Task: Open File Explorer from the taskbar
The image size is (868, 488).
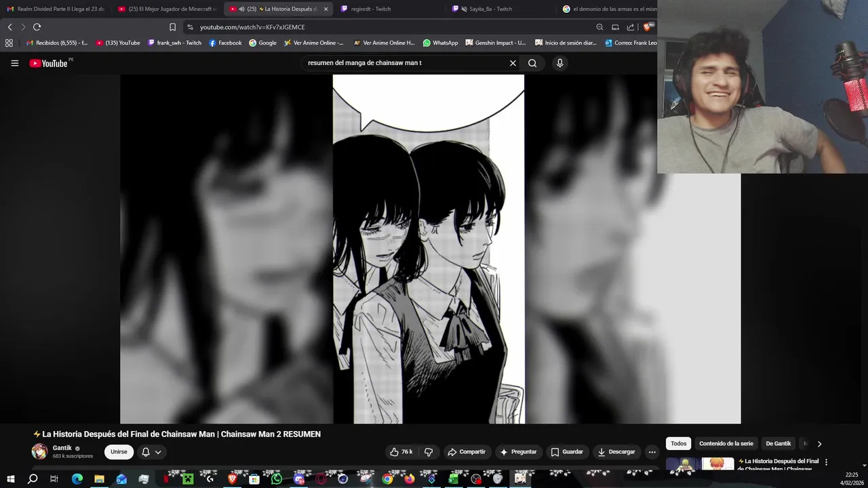Action: point(99,479)
